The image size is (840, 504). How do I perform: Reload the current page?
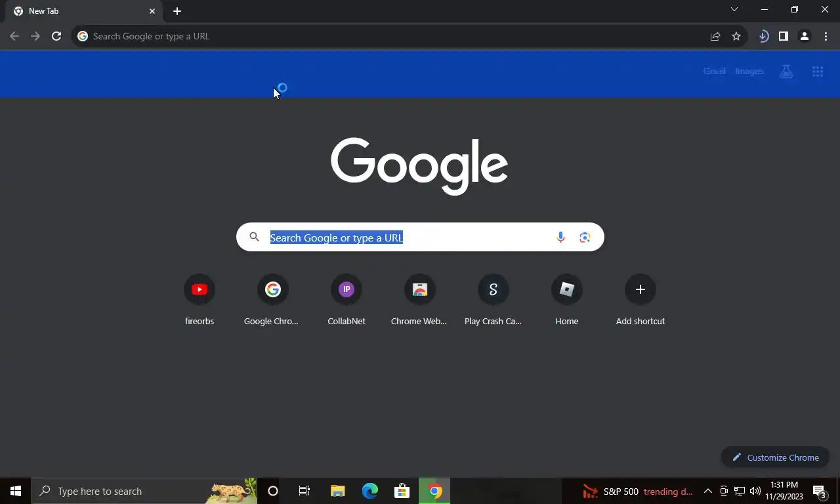[56, 36]
